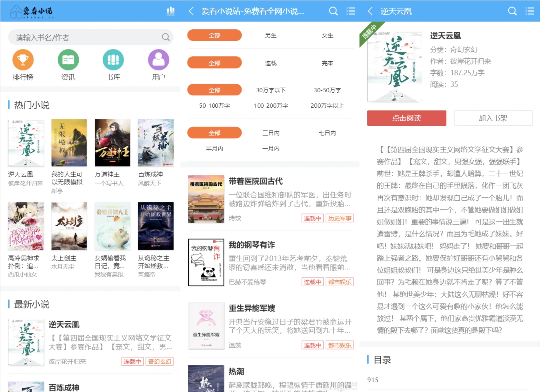Open list menu in 逆天云凰 page header
Screen dimensions: 540x392
pyautogui.click(x=530, y=11)
